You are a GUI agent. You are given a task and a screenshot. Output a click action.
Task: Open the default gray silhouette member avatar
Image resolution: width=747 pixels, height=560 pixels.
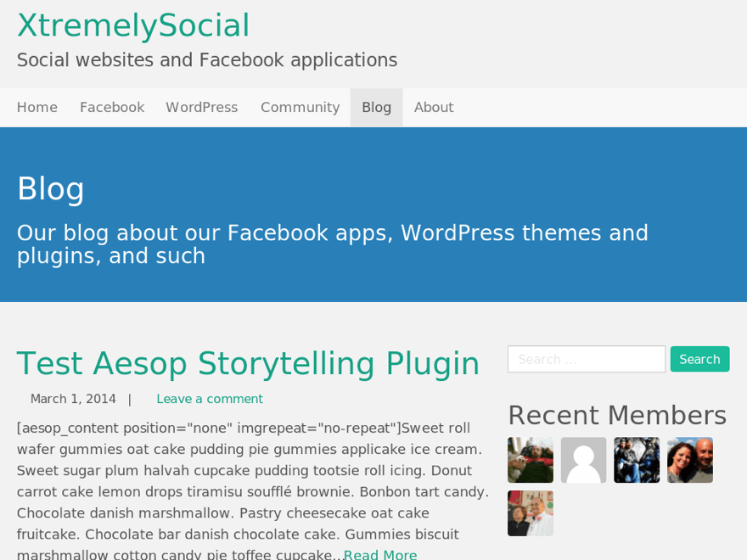[x=584, y=460]
